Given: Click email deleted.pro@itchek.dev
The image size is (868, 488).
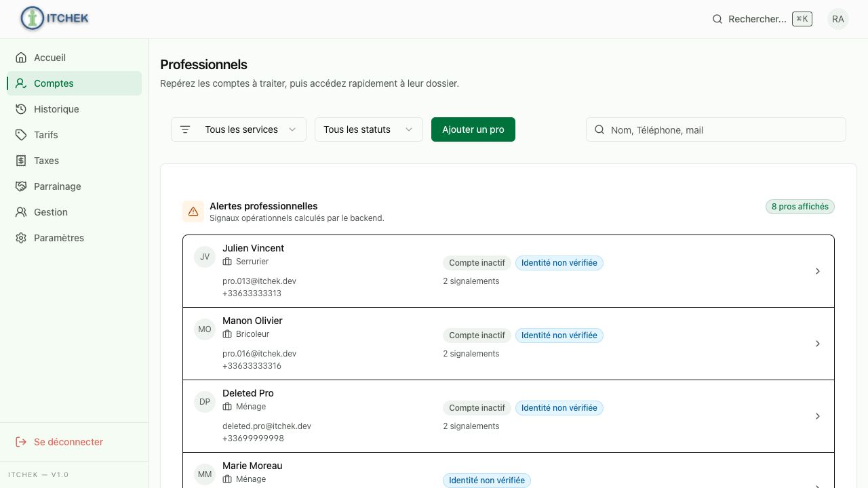Looking at the screenshot, I should tap(267, 426).
